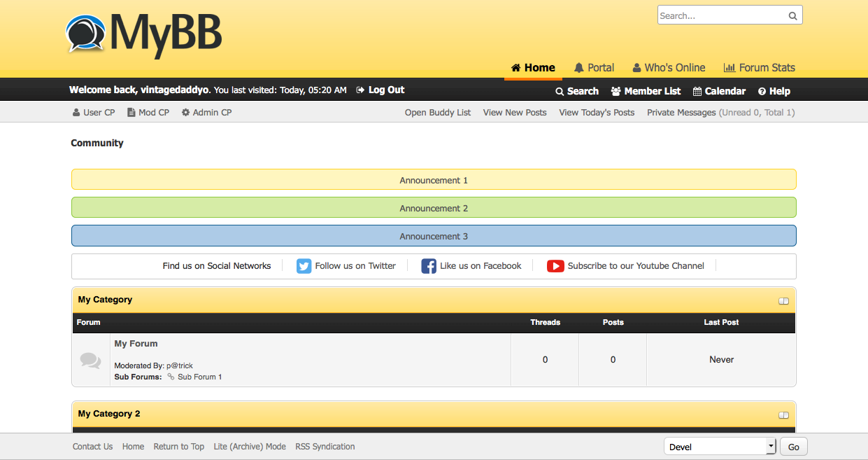Screen dimensions: 868x460
Task: Click the YouTube play icon
Action: click(x=555, y=266)
